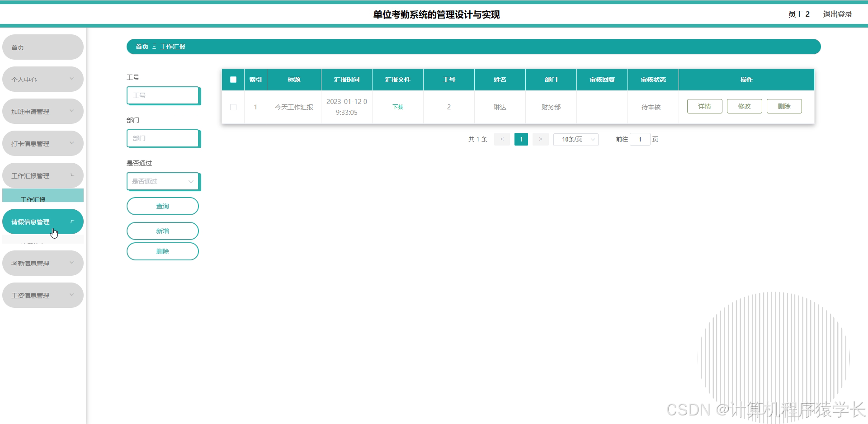Select 个人中心 in the sidebar
This screenshot has width=868, height=424.
coord(43,79)
